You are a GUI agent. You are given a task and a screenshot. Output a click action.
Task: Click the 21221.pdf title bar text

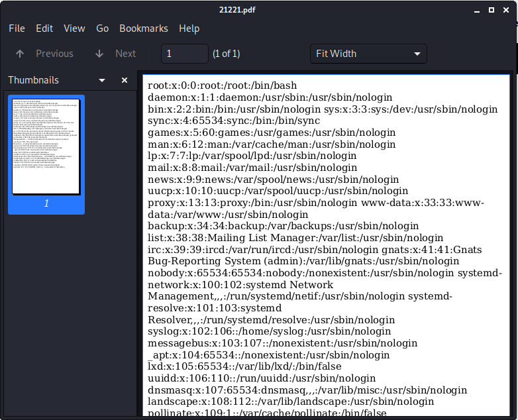coord(259,10)
